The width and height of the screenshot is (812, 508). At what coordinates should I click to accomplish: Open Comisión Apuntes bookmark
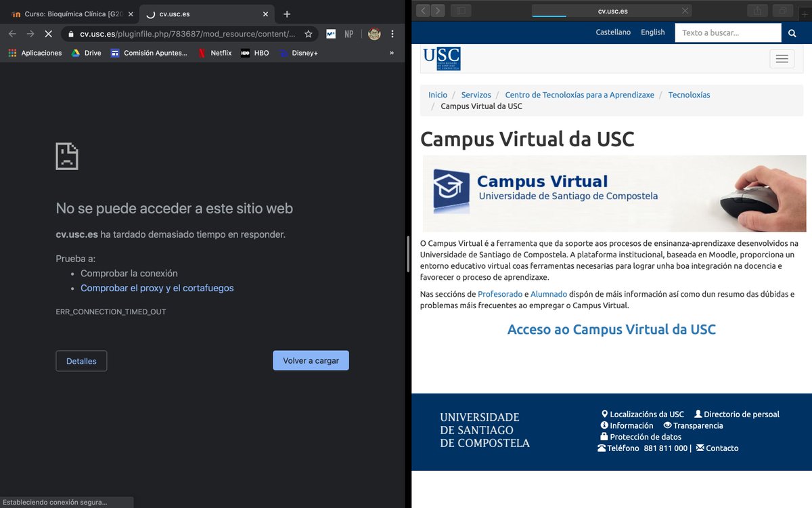coord(149,53)
